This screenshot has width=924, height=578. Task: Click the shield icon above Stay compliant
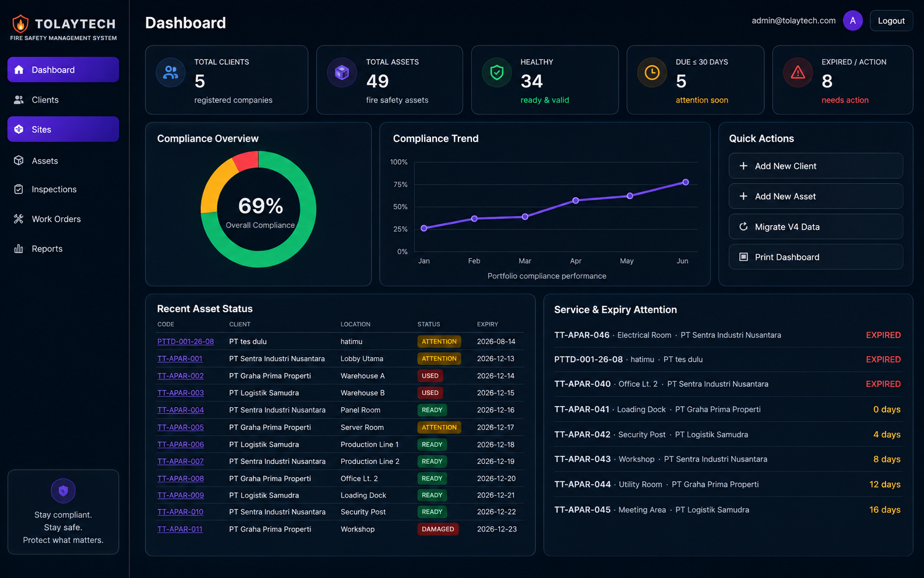pyautogui.click(x=63, y=491)
